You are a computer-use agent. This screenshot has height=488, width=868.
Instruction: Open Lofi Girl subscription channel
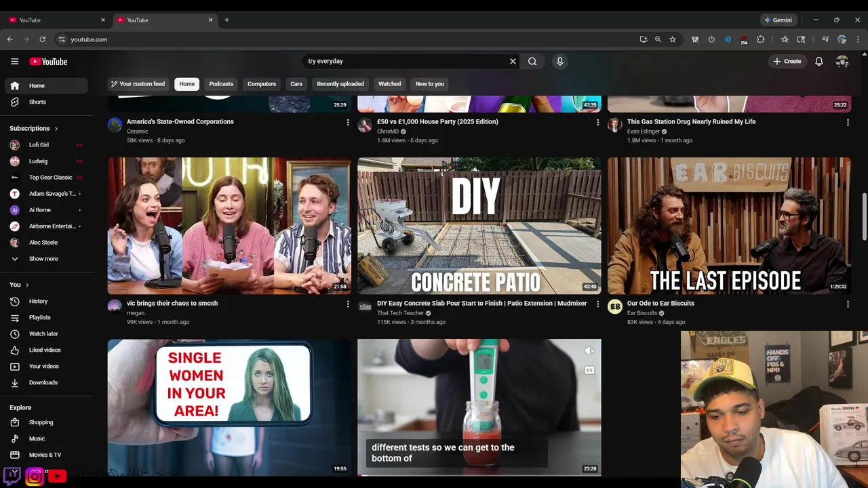47,145
